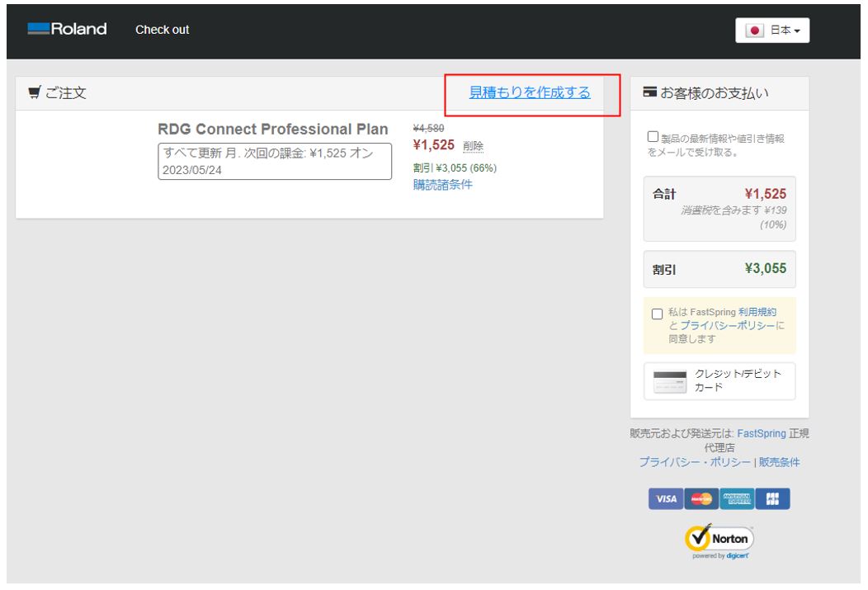Click the Mastercard logo
Screen dimensions: 868x590
[x=701, y=498]
